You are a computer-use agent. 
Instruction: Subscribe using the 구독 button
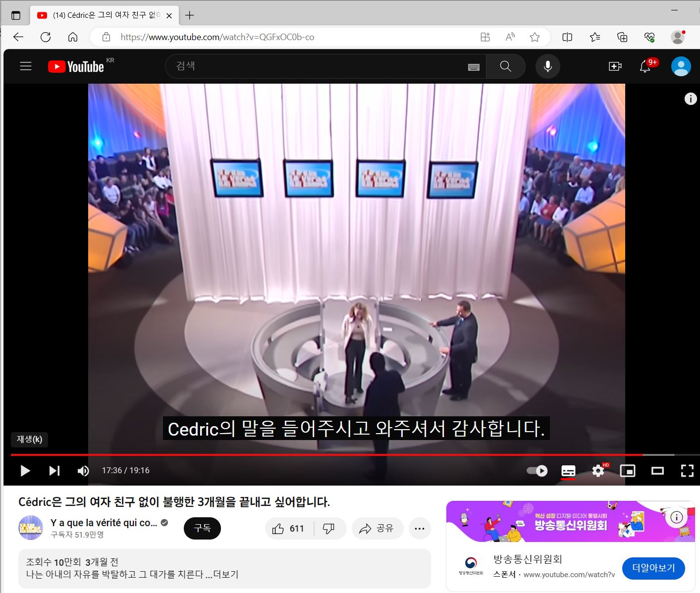pyautogui.click(x=202, y=529)
